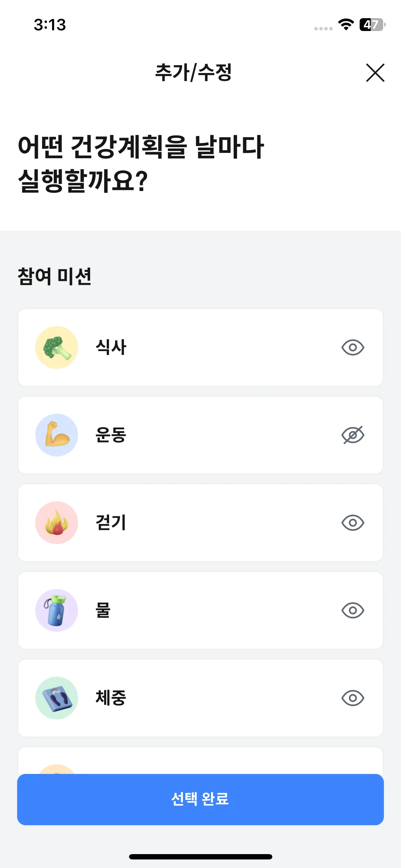The width and height of the screenshot is (401, 868).
Task: Tap the scale icon for 체중
Action: pyautogui.click(x=57, y=698)
